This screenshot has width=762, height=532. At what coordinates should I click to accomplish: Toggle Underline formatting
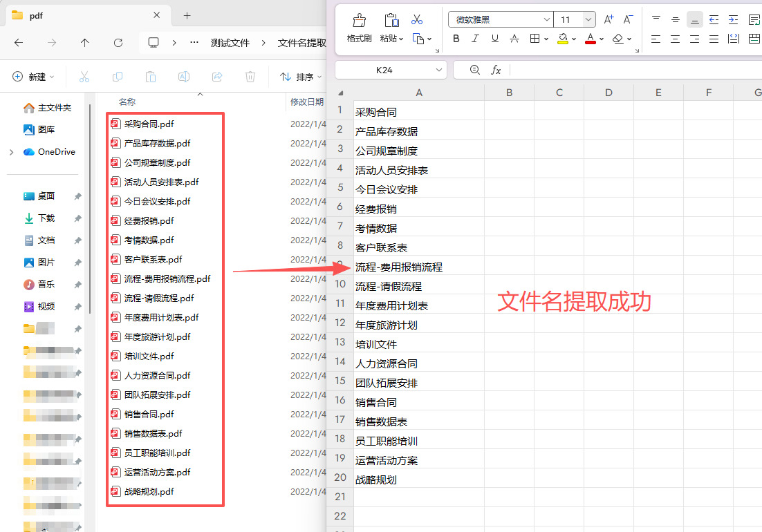coord(494,39)
